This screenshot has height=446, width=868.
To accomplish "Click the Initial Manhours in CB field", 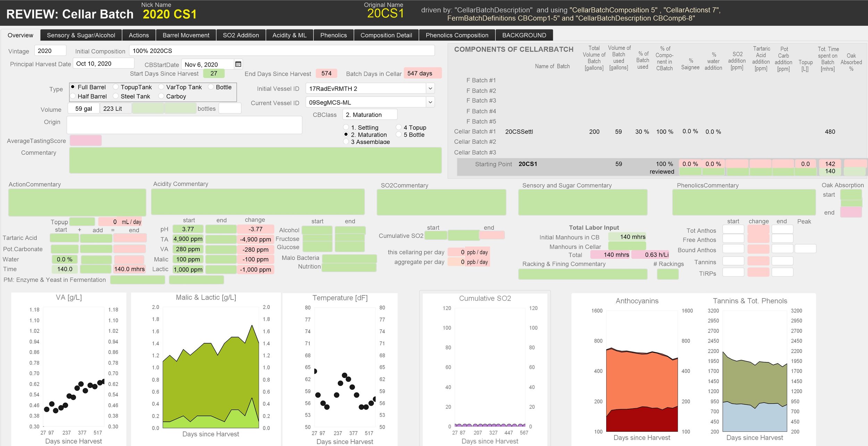I will (x=627, y=237).
